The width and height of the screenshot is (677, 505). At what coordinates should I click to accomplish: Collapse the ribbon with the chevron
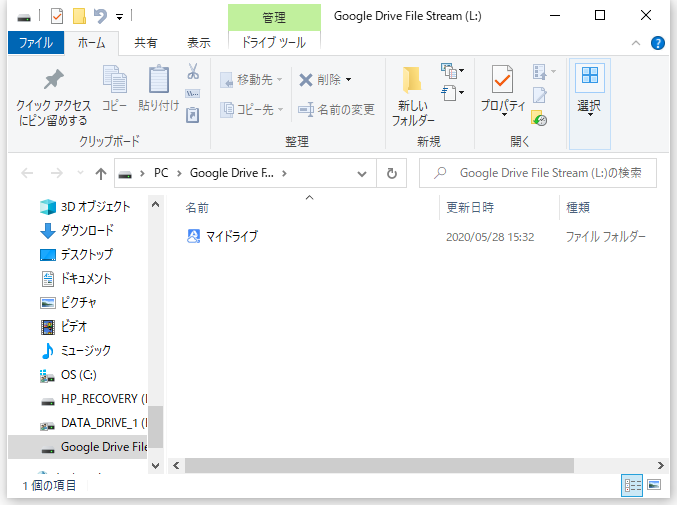click(636, 43)
